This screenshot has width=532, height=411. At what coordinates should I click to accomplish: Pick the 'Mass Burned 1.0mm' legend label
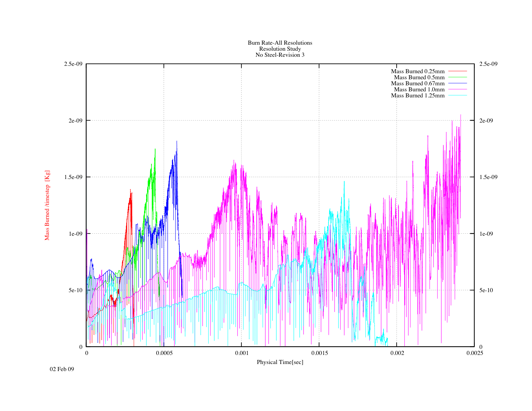pos(419,89)
